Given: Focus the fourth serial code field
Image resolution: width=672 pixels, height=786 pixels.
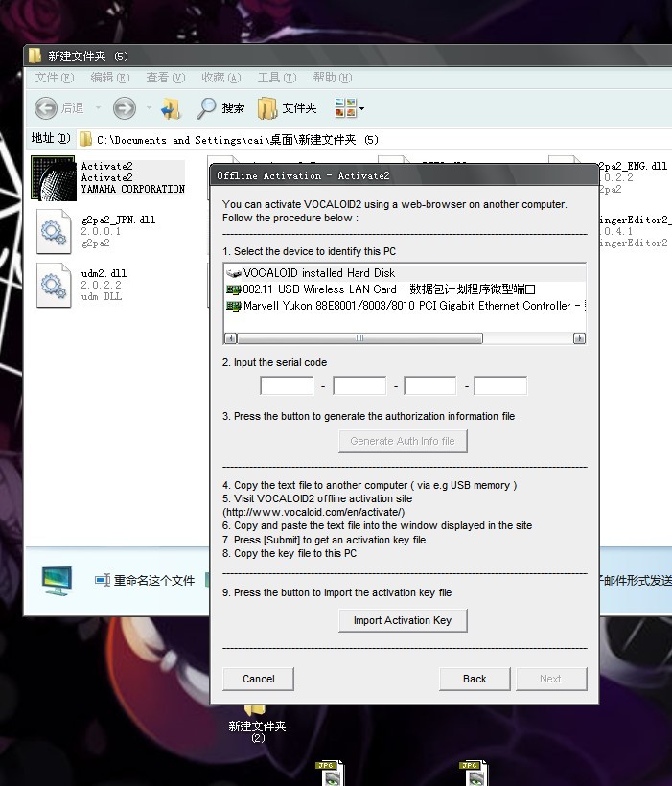Looking at the screenshot, I should pyautogui.click(x=500, y=385).
